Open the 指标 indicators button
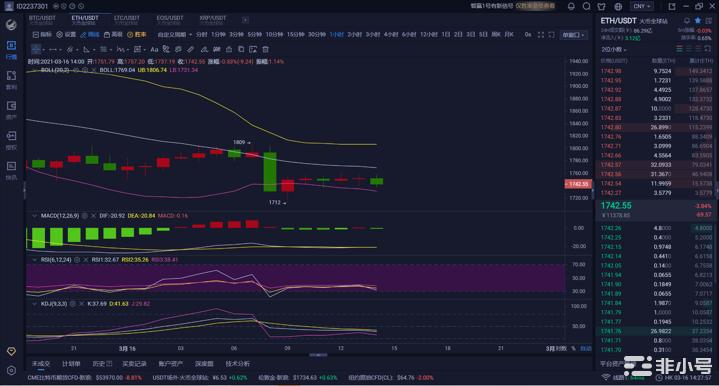The image size is (719, 386). (x=42, y=34)
